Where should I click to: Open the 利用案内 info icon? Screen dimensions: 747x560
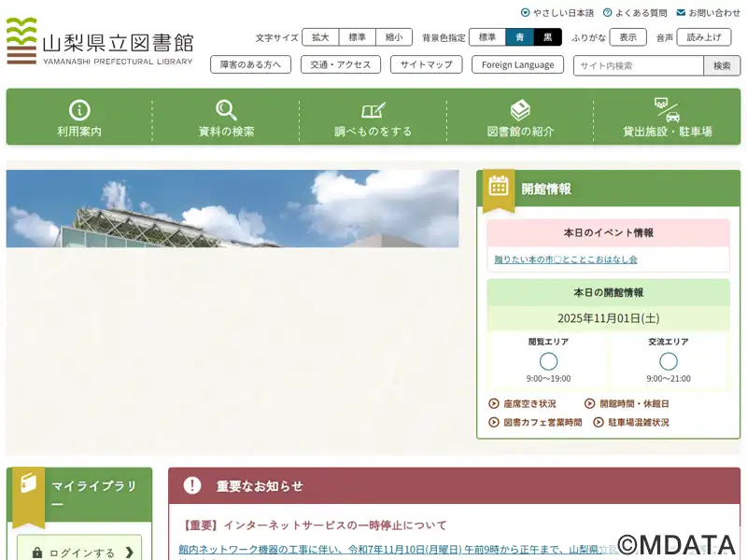(x=79, y=110)
